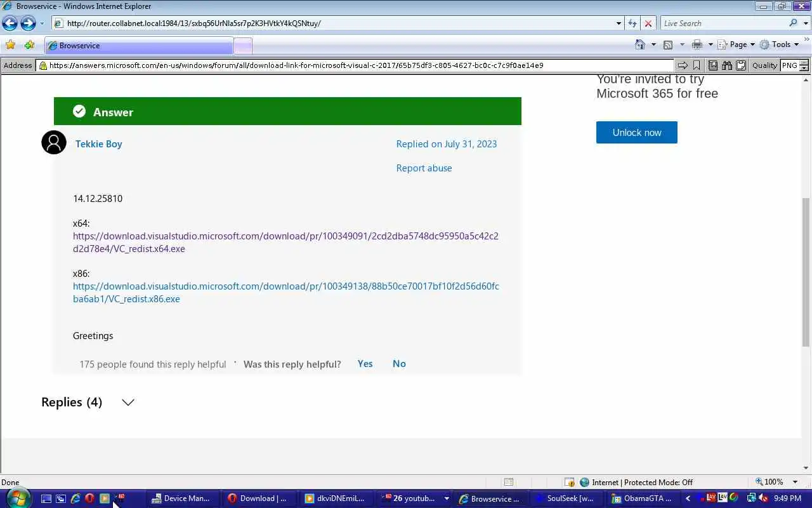The width and height of the screenshot is (812, 508).
Task: Mark reply as helpful with Yes
Action: pyautogui.click(x=365, y=363)
